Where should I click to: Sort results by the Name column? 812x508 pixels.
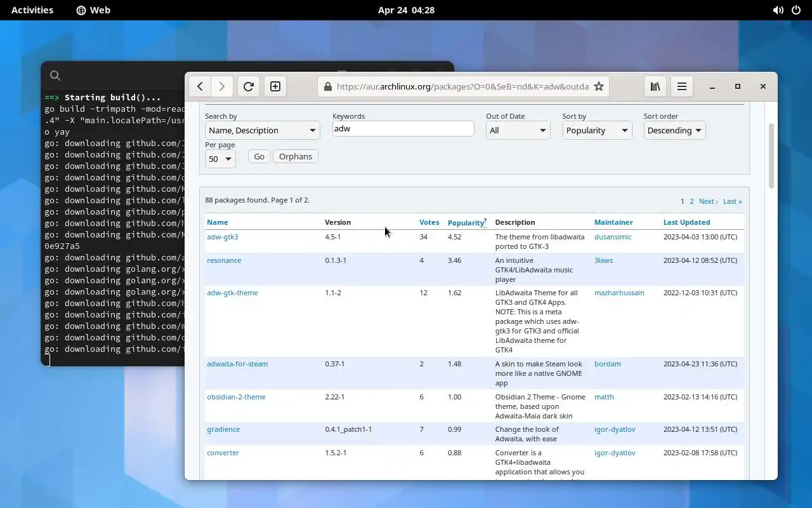click(x=218, y=222)
